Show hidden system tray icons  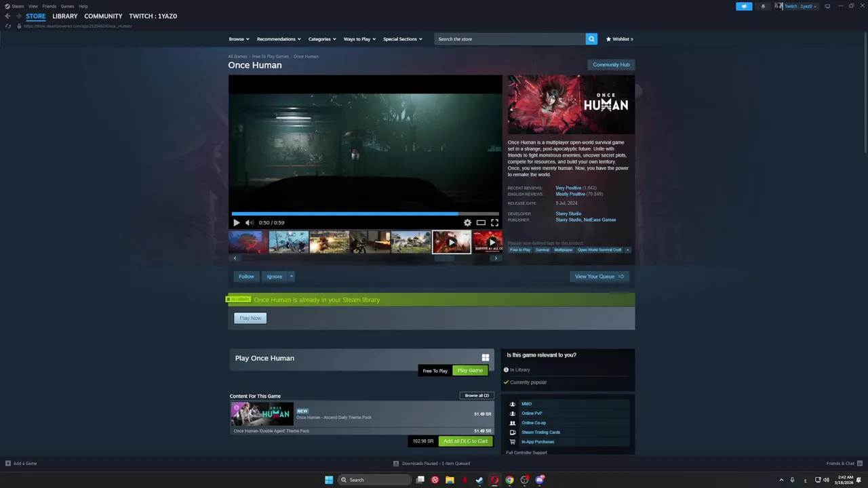point(781,480)
